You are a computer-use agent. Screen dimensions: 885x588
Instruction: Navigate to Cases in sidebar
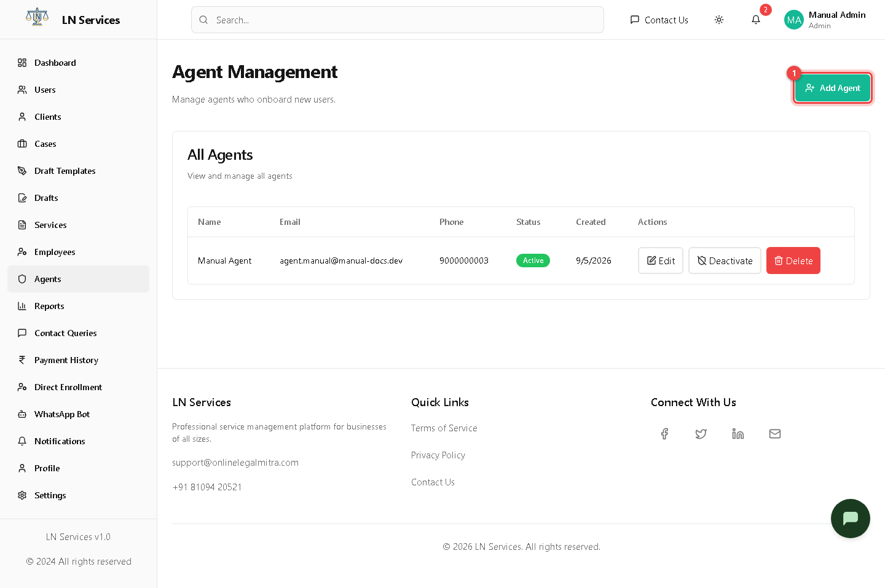click(x=78, y=144)
